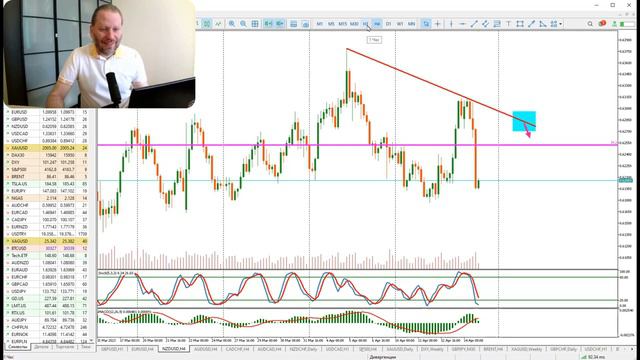Select the trendline tool
This screenshot has width=640, height=360.
pos(474,24)
